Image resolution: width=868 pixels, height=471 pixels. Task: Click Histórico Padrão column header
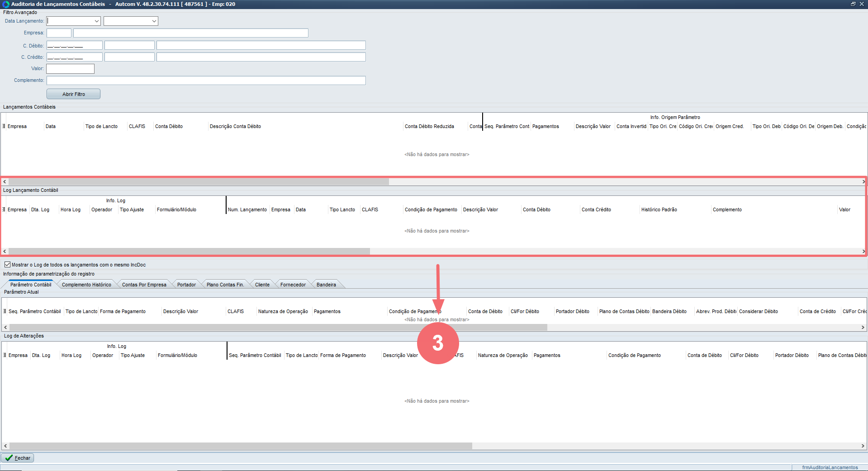(659, 209)
